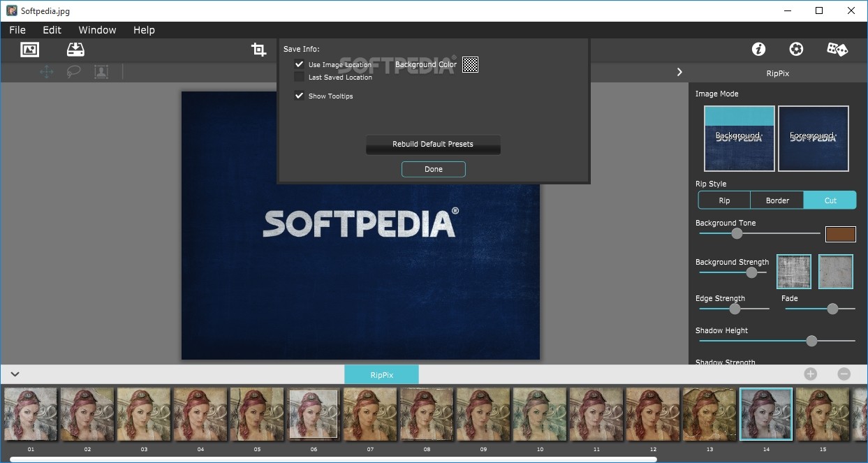Apply preset 11 thumbnail
The width and height of the screenshot is (868, 463).
click(596, 414)
